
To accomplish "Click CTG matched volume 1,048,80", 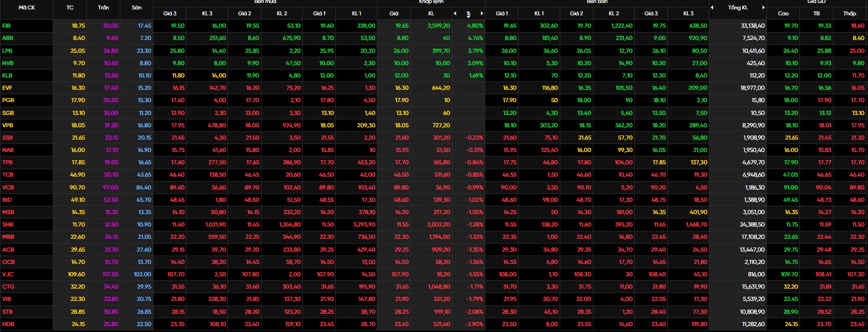I will [439, 287].
